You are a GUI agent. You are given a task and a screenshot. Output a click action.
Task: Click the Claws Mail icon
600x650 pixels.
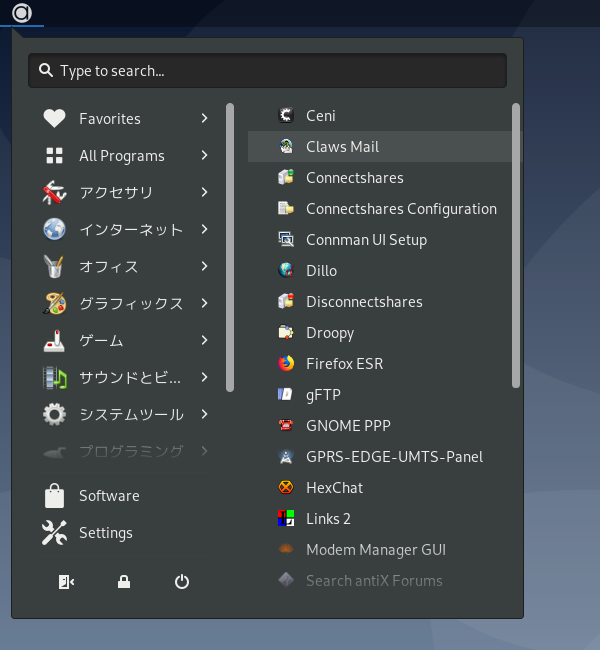(x=286, y=146)
